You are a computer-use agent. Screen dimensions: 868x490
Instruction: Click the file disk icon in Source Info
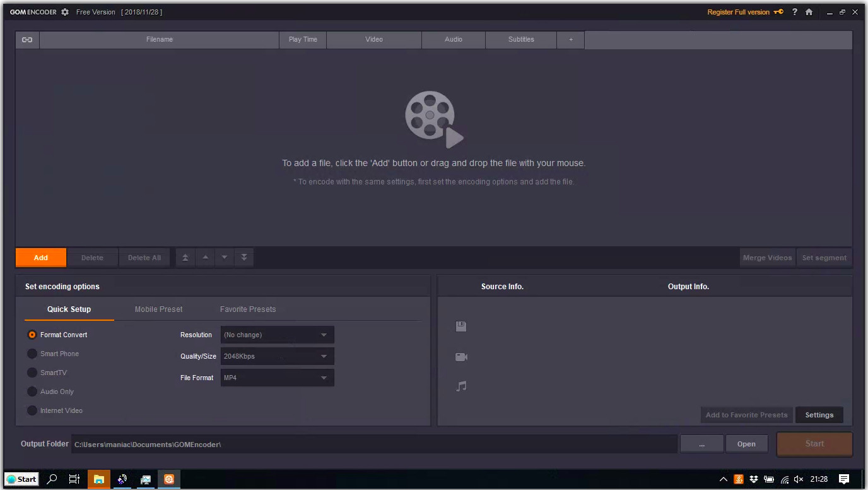click(x=461, y=326)
